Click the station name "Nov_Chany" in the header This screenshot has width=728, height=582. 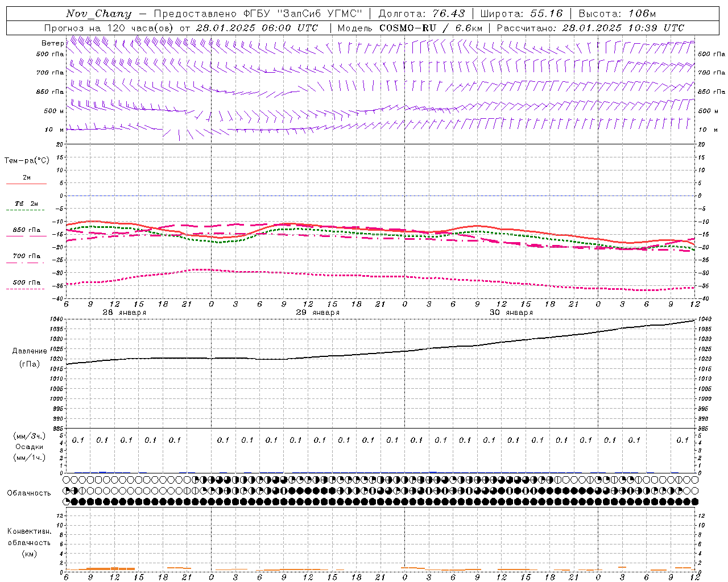(98, 14)
